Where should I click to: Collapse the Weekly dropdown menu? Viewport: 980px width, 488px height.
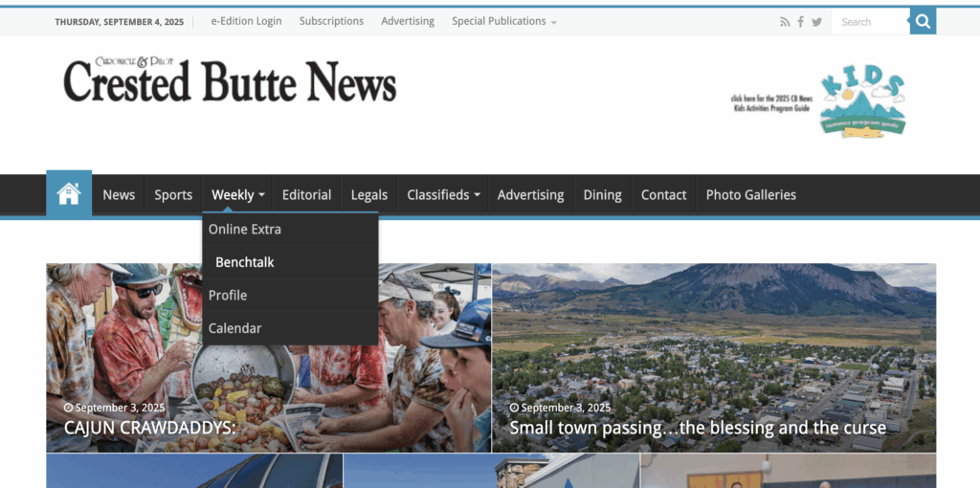click(x=237, y=195)
